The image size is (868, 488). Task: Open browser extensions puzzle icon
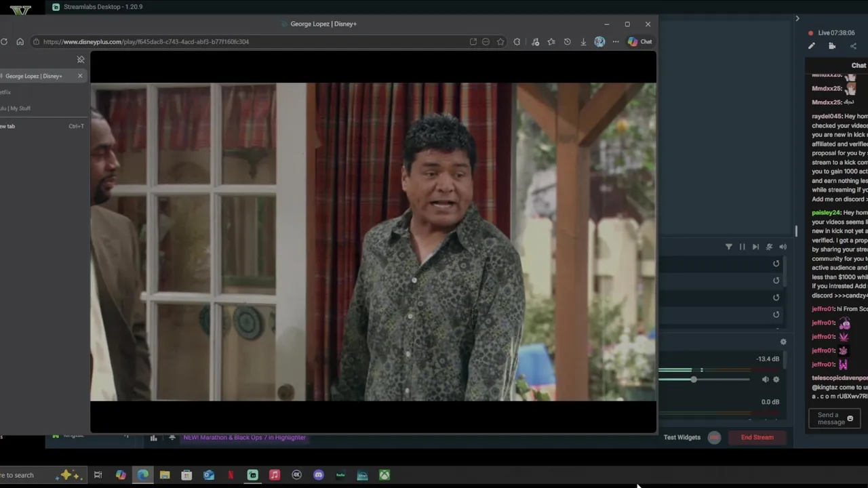[x=517, y=42]
